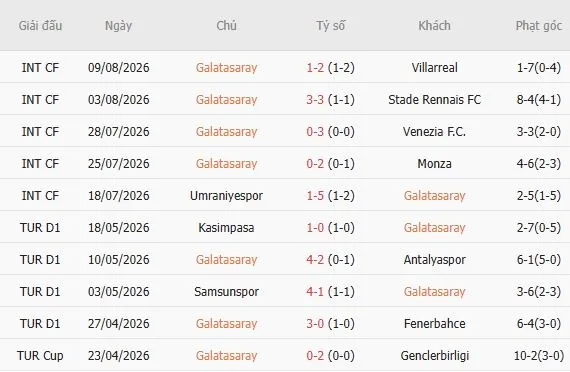Select the Tỷ số column header
The image size is (570, 372).
point(330,26)
